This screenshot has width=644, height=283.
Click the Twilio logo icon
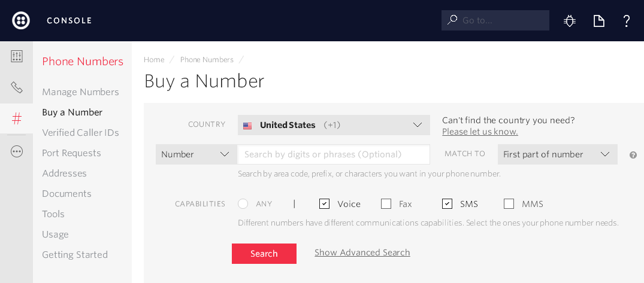coord(21,20)
